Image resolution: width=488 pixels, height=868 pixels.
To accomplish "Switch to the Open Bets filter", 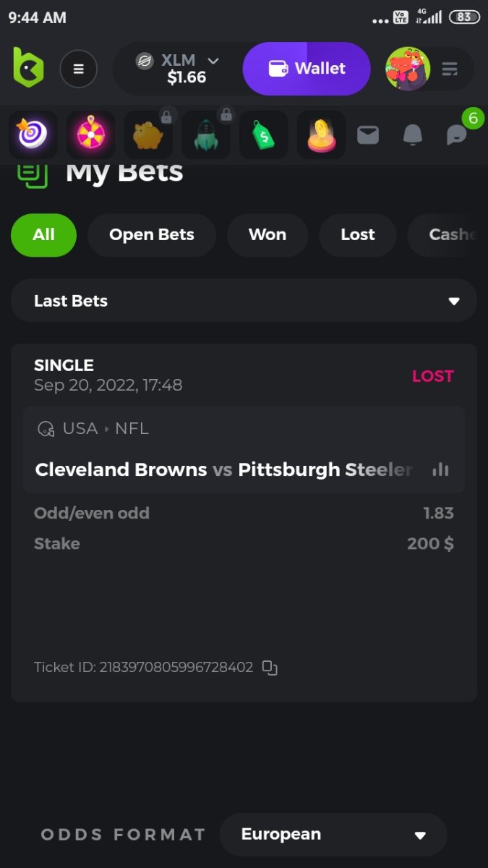I will click(151, 234).
